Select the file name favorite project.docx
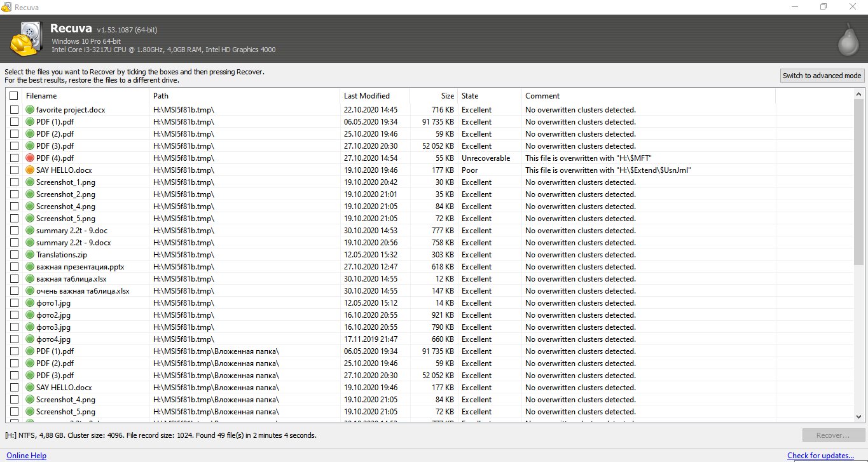 [71, 110]
